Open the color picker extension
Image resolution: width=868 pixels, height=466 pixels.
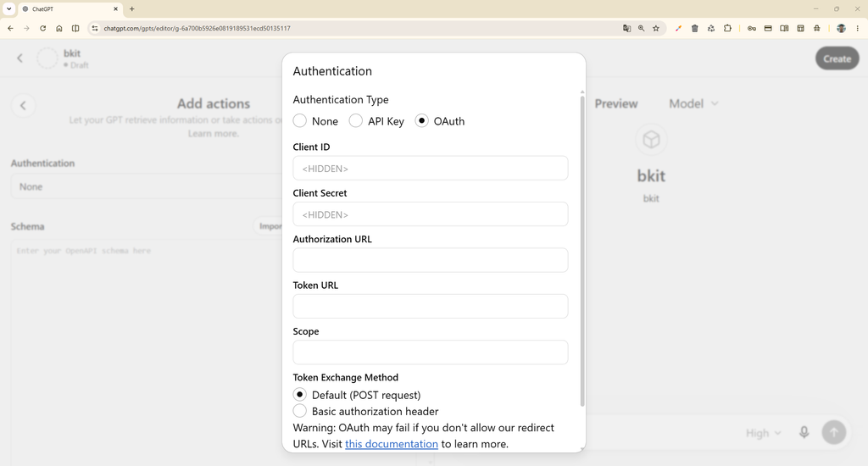[678, 28]
